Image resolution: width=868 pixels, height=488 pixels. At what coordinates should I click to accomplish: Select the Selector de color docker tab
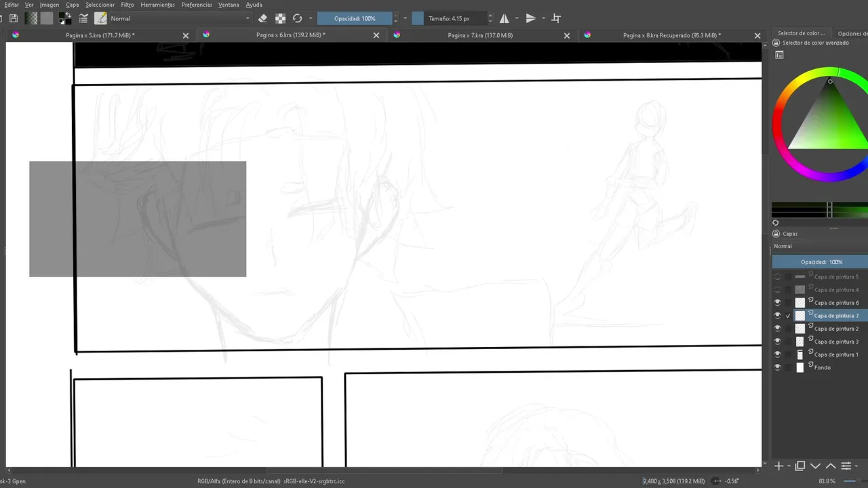click(x=801, y=33)
